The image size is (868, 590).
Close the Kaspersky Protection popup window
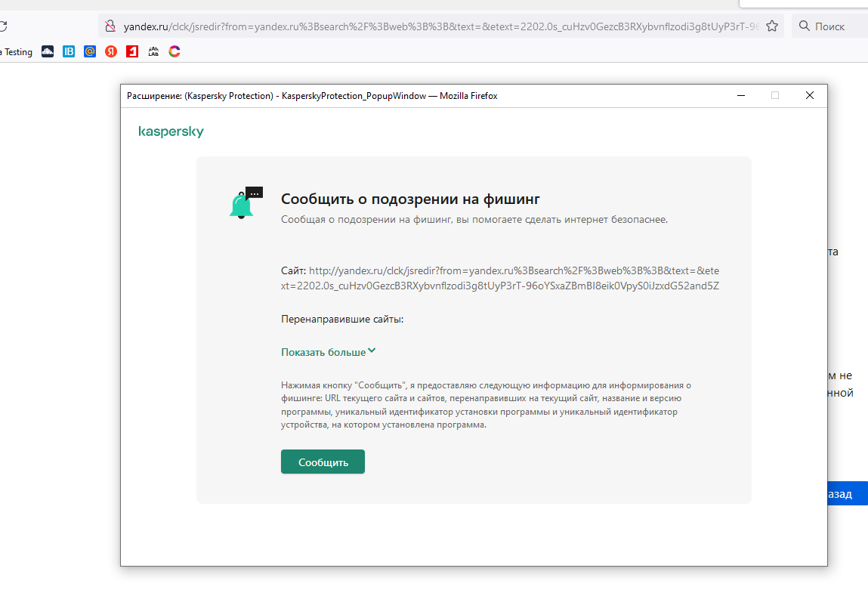(809, 96)
